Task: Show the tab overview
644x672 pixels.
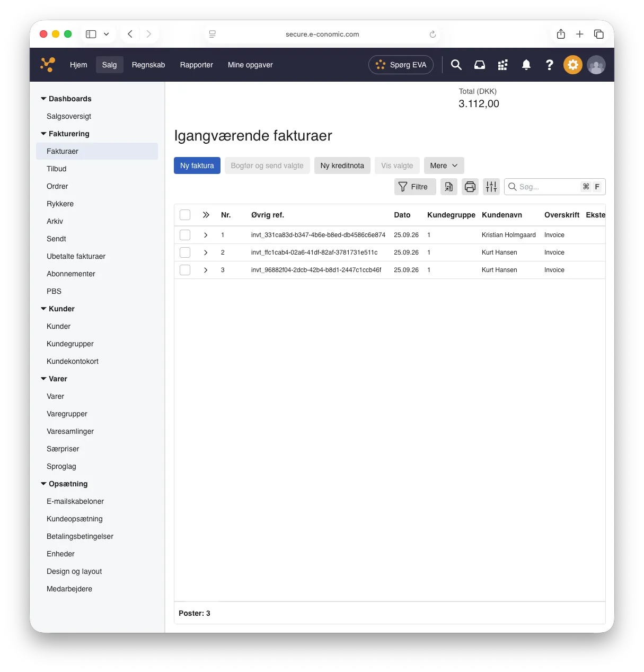Action: point(599,34)
